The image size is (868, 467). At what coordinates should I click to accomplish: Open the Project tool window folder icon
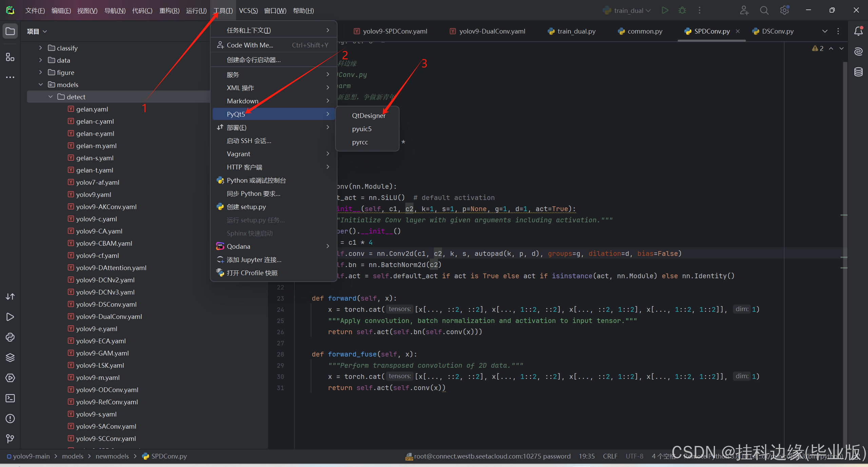(x=10, y=31)
